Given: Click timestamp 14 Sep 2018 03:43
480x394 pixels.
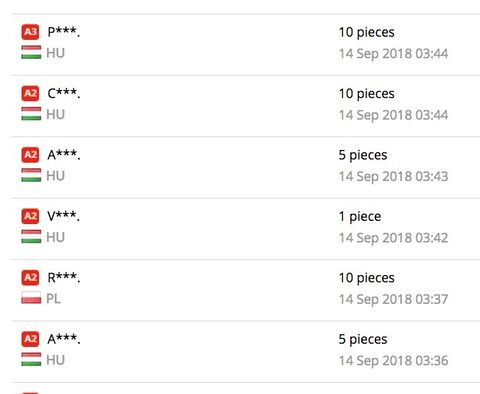Looking at the screenshot, I should [x=393, y=176].
